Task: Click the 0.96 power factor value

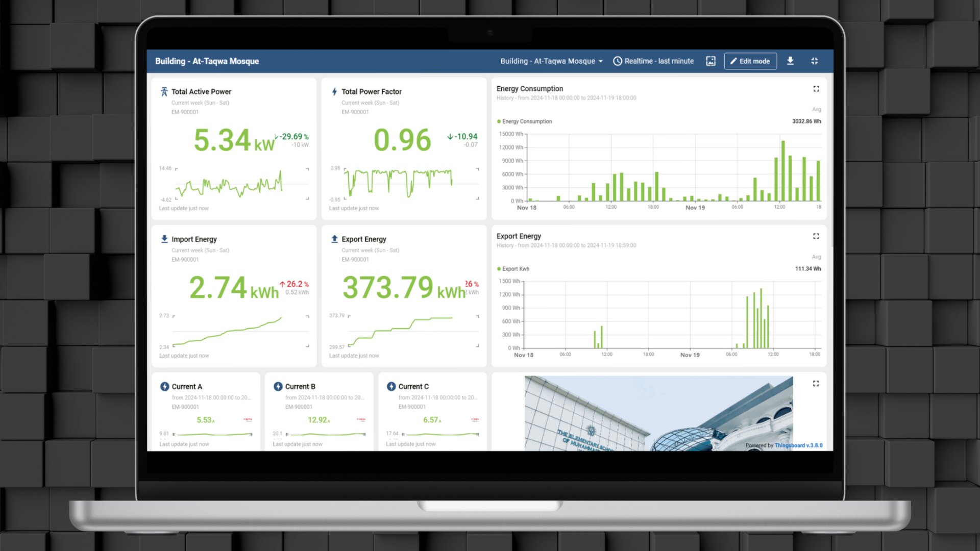Action: tap(402, 140)
